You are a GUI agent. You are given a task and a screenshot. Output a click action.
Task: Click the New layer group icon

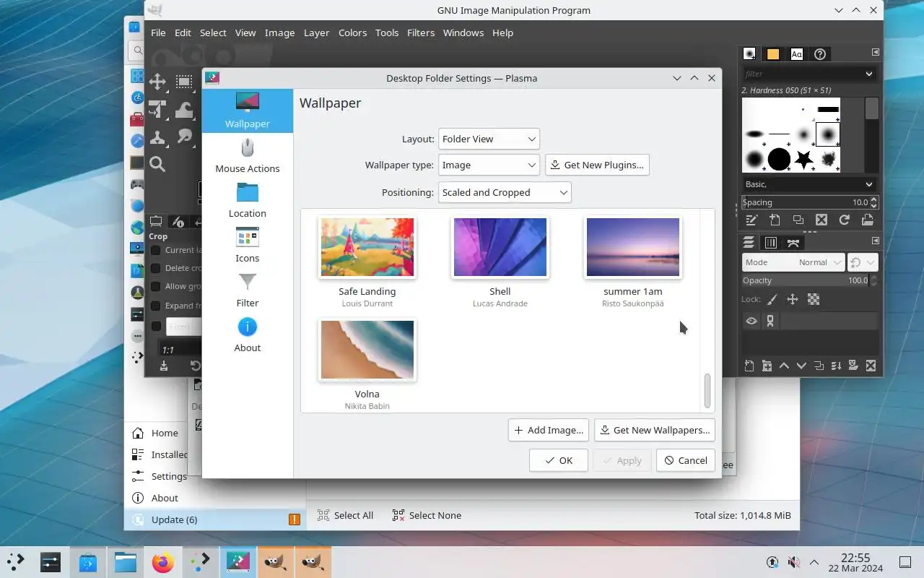tap(767, 366)
